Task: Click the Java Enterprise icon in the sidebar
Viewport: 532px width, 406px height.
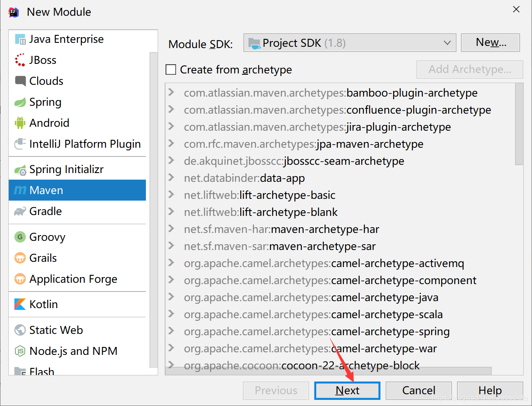Action: [20, 39]
